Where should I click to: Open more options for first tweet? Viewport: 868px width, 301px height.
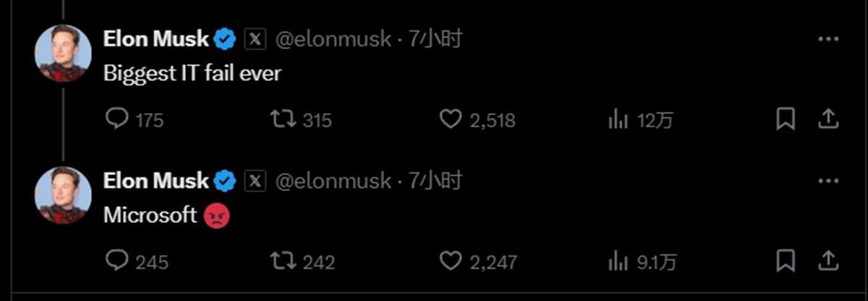[x=828, y=39]
